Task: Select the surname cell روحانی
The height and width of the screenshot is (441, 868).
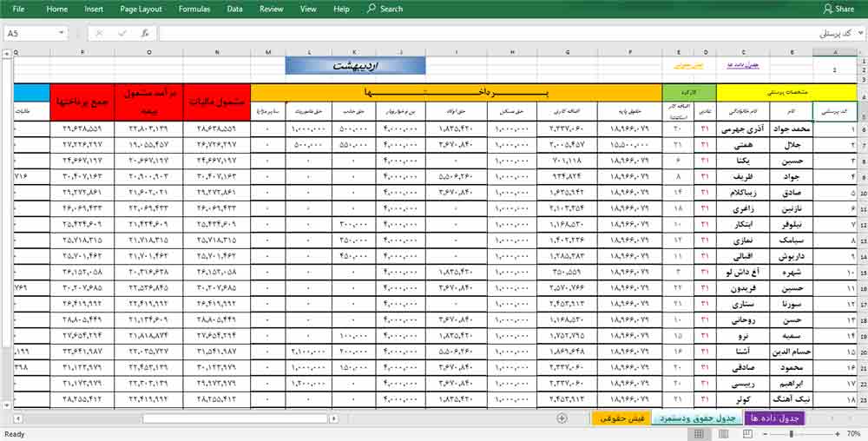Action: click(744, 320)
